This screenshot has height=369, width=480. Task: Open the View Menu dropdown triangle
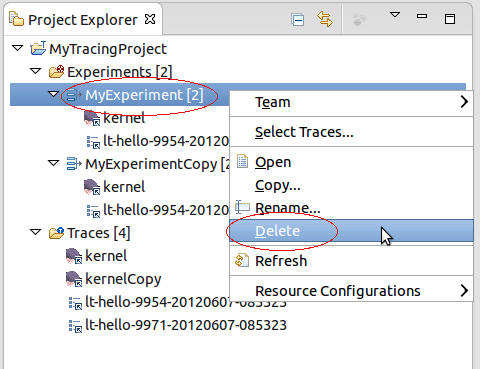tap(395, 15)
